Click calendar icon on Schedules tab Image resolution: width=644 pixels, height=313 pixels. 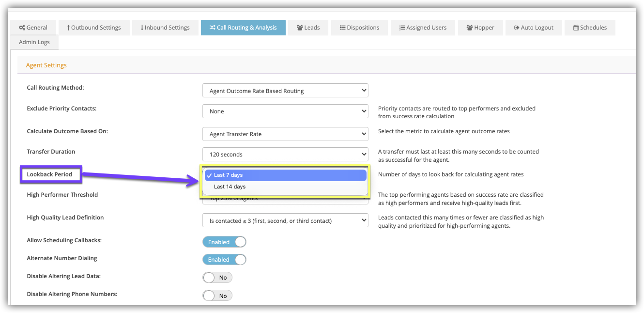[575, 28]
